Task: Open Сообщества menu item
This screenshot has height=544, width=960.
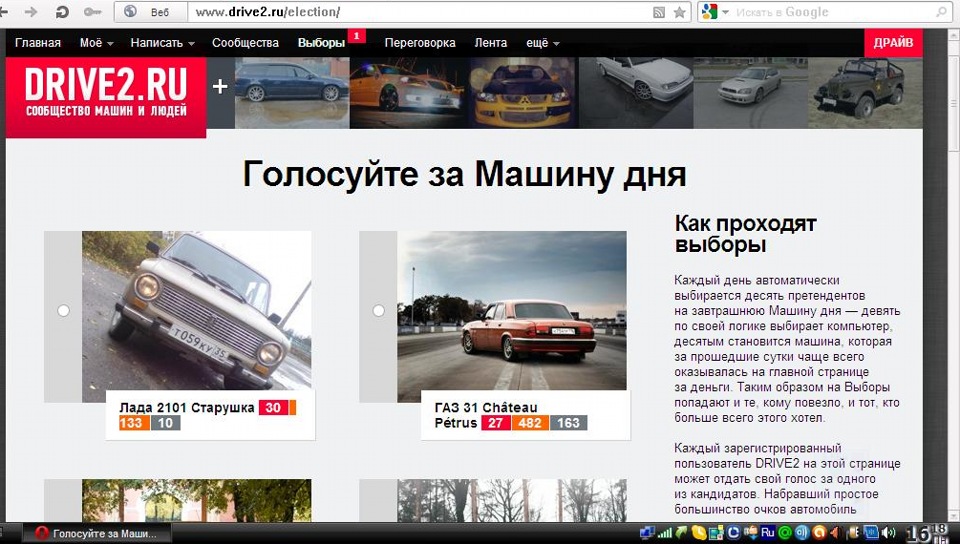Action: [x=245, y=43]
